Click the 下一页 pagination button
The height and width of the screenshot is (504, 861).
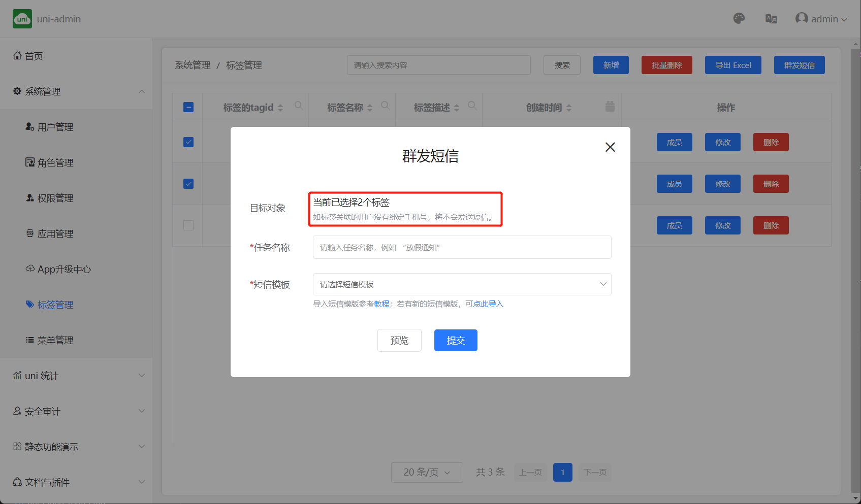[x=595, y=472]
